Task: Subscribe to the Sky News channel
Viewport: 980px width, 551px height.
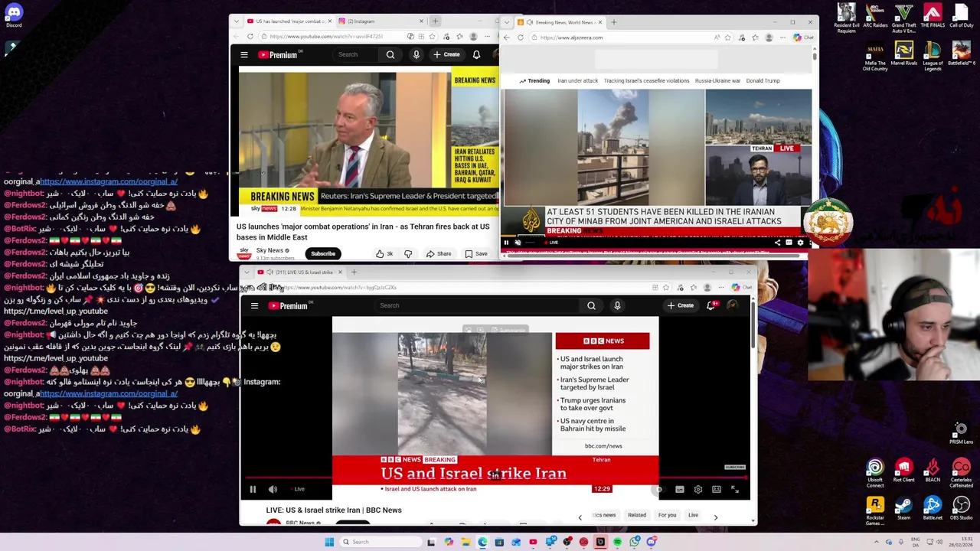Action: [x=323, y=253]
